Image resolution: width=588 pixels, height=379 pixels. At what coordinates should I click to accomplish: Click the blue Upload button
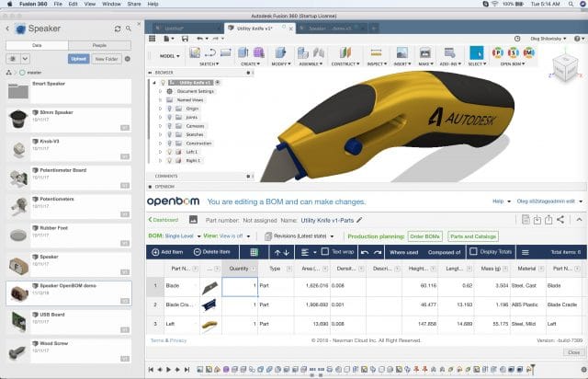(x=78, y=59)
